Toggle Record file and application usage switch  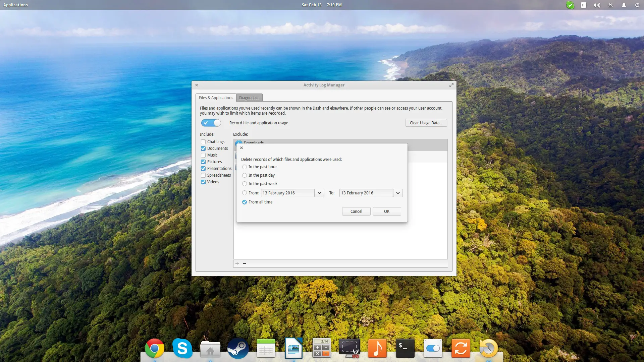tap(211, 123)
